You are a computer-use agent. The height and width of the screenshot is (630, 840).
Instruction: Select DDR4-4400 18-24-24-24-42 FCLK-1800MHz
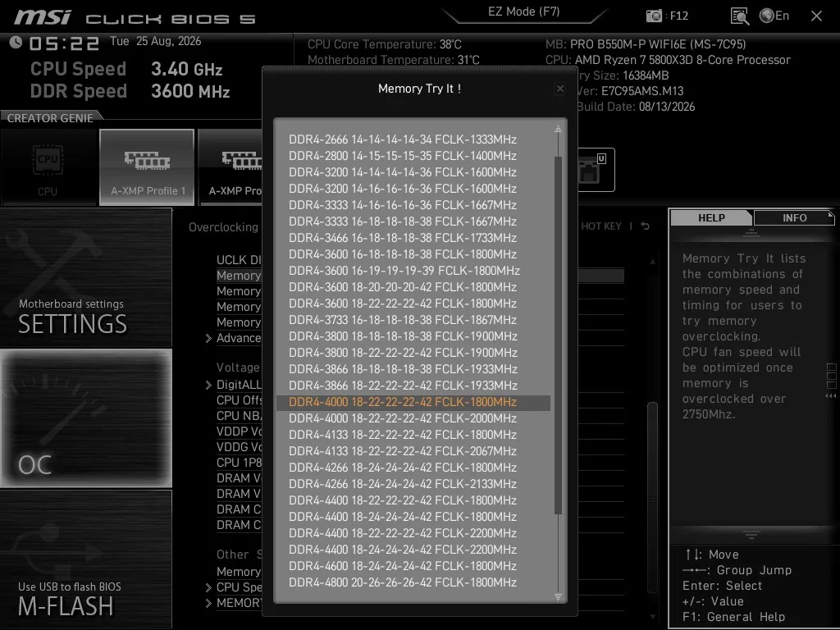(402, 517)
